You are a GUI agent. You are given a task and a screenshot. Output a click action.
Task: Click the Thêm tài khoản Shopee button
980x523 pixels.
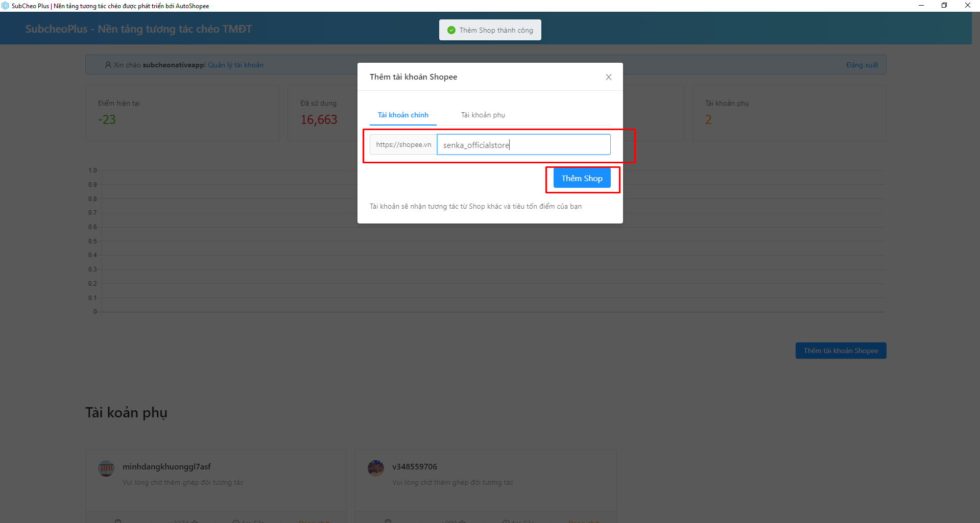(x=841, y=351)
